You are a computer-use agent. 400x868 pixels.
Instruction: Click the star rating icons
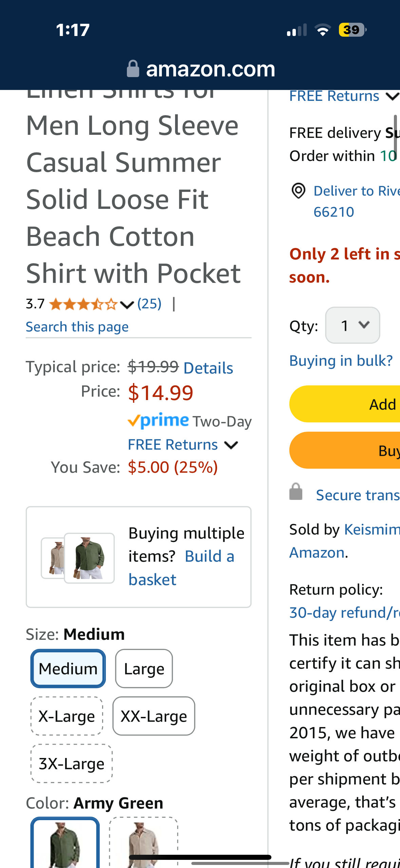pos(83,304)
